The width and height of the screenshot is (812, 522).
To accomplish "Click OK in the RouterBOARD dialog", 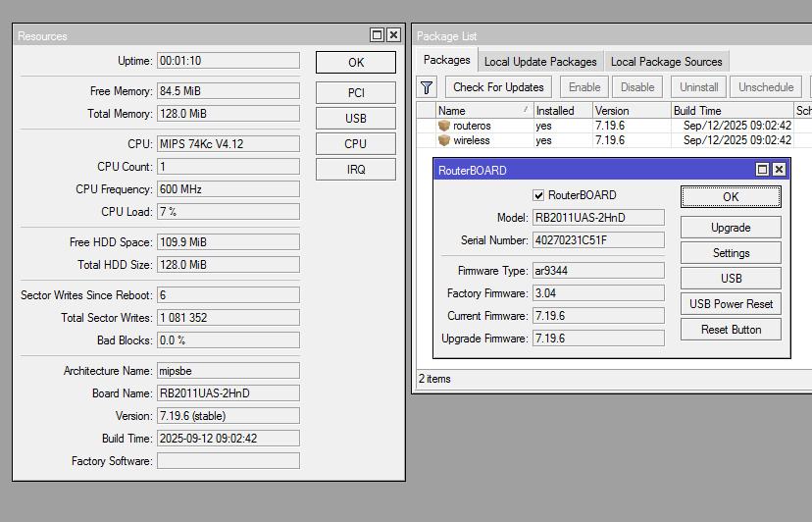I will click(x=731, y=197).
